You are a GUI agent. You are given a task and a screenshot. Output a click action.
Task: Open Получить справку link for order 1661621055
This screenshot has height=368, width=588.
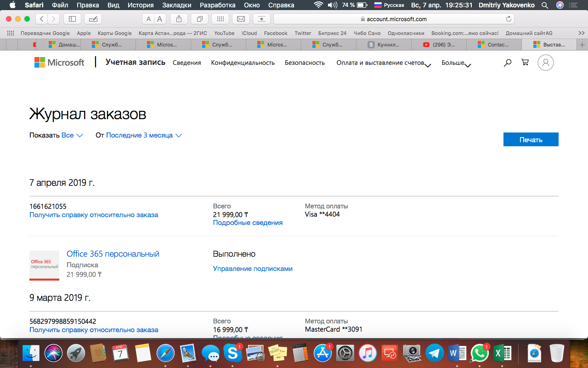pos(94,214)
